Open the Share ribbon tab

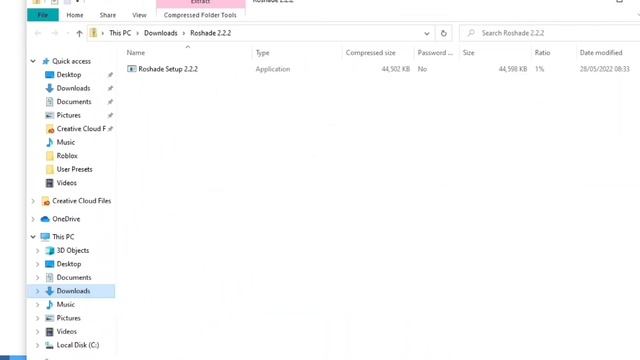point(108,15)
